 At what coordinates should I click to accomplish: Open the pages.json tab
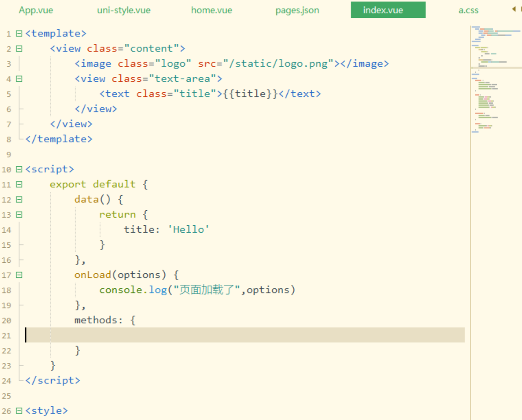pos(297,10)
